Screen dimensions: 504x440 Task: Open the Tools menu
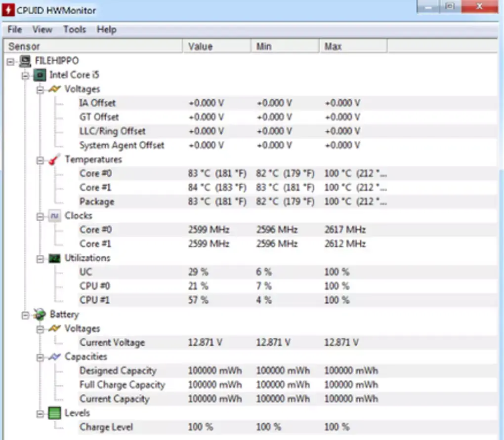(75, 30)
